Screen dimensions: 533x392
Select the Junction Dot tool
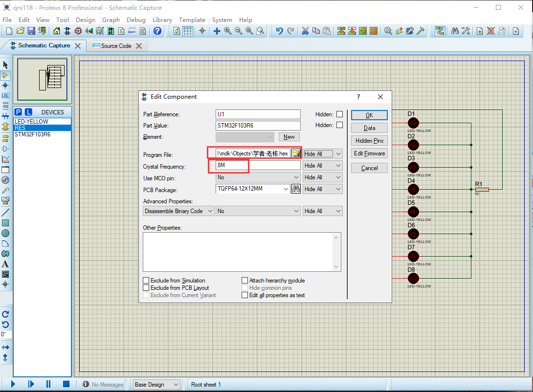[5, 85]
